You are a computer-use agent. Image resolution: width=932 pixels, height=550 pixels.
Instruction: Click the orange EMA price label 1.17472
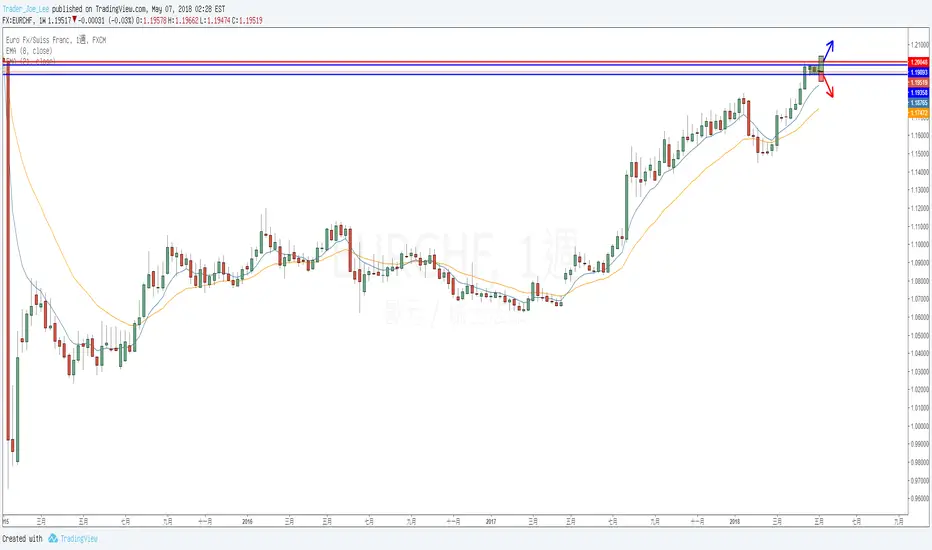(918, 112)
